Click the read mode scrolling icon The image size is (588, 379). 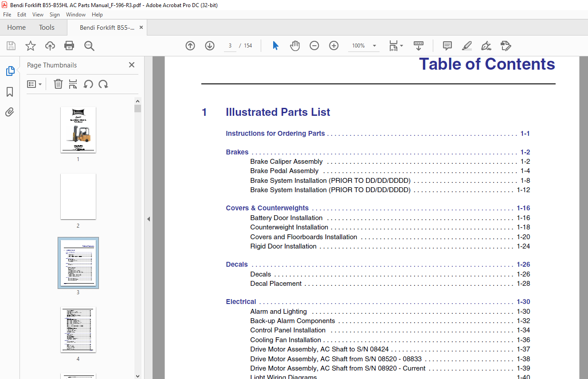(x=419, y=46)
